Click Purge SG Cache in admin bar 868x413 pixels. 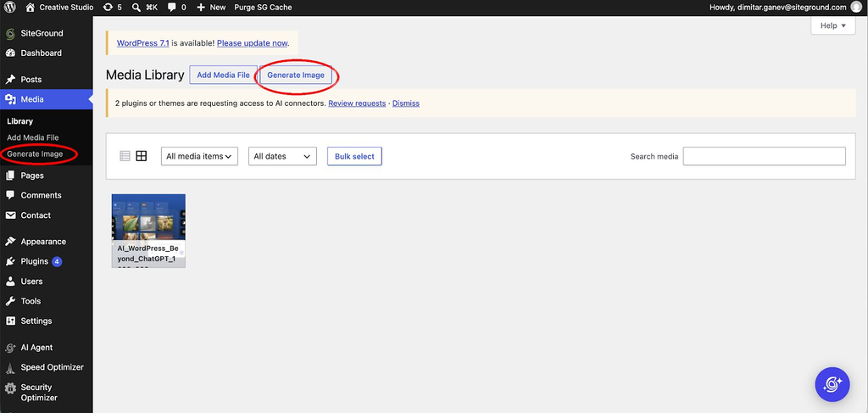click(x=263, y=7)
